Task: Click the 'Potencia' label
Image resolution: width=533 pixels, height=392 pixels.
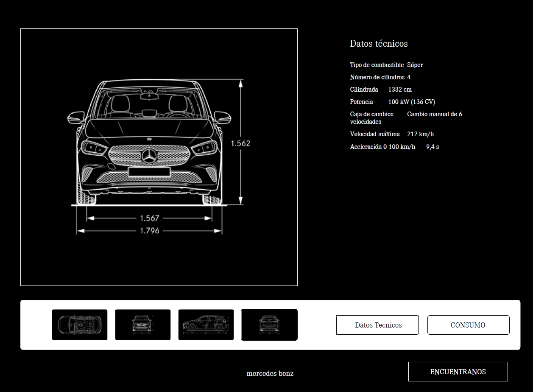Action: (361, 102)
